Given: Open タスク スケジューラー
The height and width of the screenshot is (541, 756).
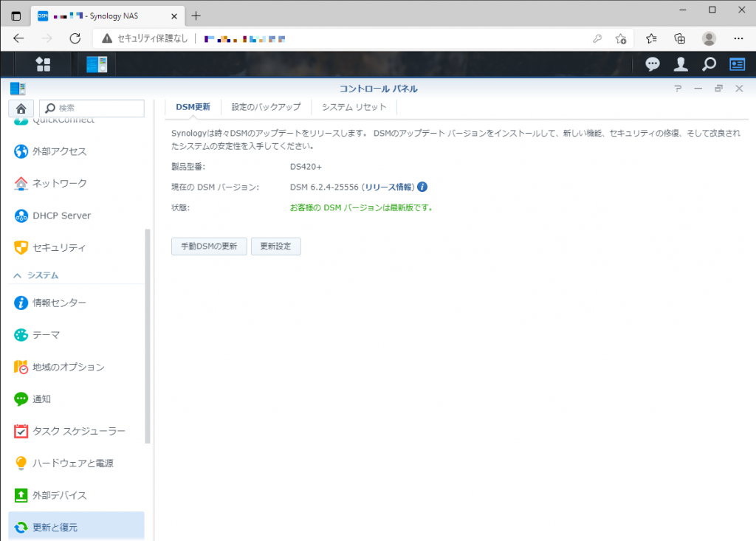Looking at the screenshot, I should [76, 431].
